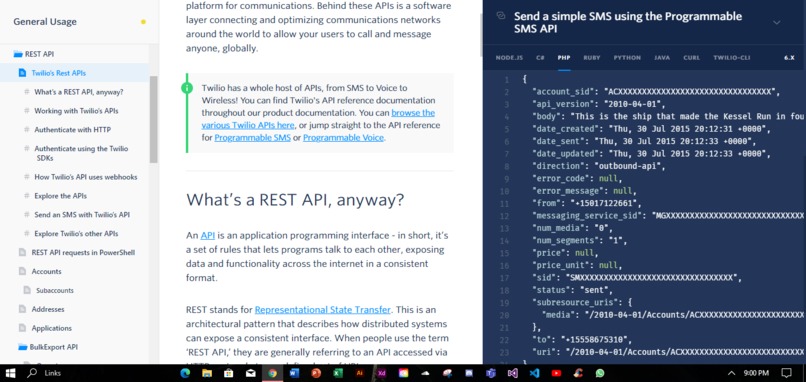The height and width of the screenshot is (382, 806).
Task: Click the API hyperlink in the paragraph
Action: coord(208,236)
